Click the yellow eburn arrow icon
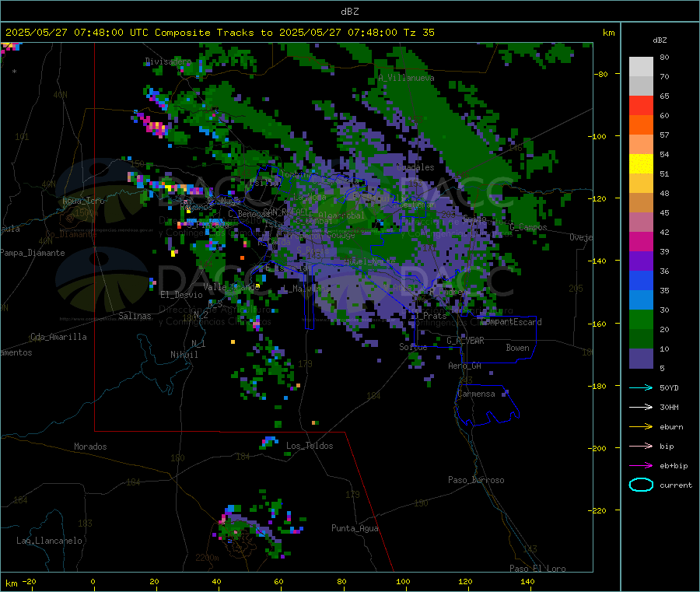This screenshot has height=592, width=700. [641, 426]
